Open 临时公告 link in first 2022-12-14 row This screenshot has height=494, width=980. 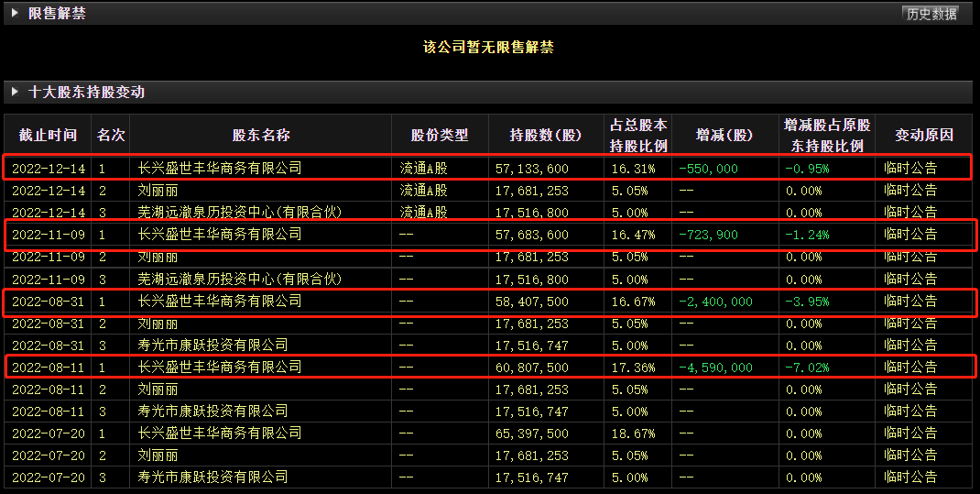[x=910, y=169]
